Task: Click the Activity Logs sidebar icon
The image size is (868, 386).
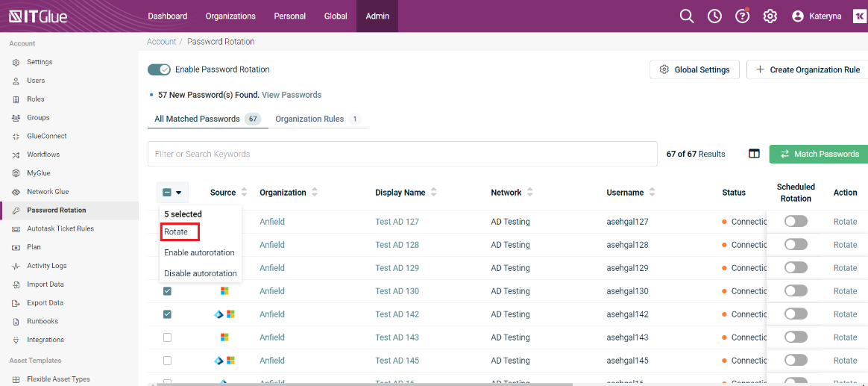Action: (x=16, y=266)
